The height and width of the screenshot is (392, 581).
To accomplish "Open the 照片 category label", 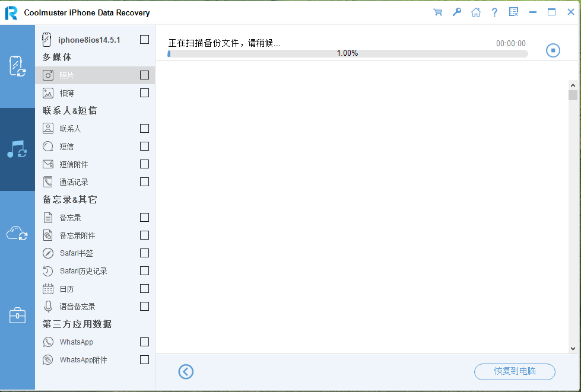I will point(66,75).
